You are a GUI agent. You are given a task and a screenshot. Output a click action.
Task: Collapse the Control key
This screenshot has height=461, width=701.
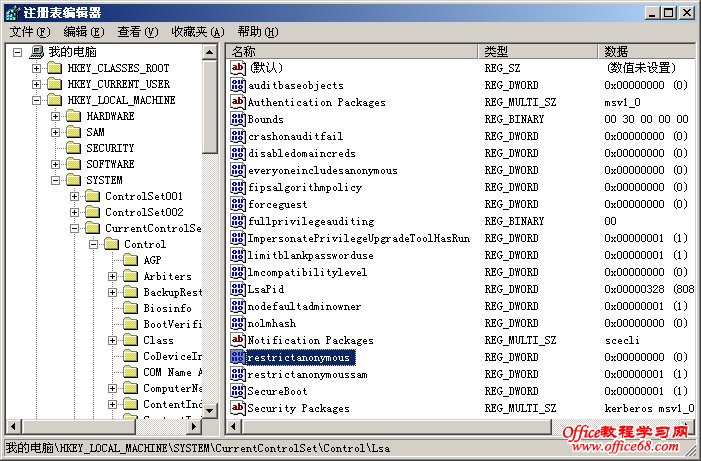(x=93, y=245)
